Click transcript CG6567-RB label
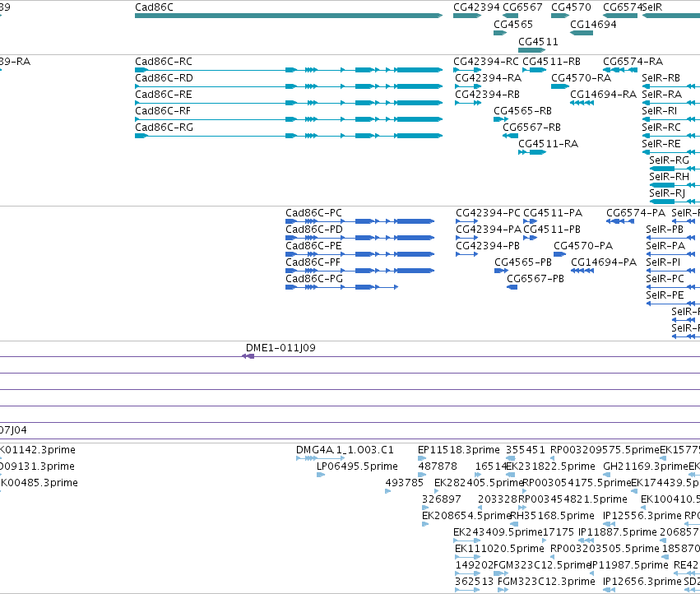 click(x=531, y=128)
